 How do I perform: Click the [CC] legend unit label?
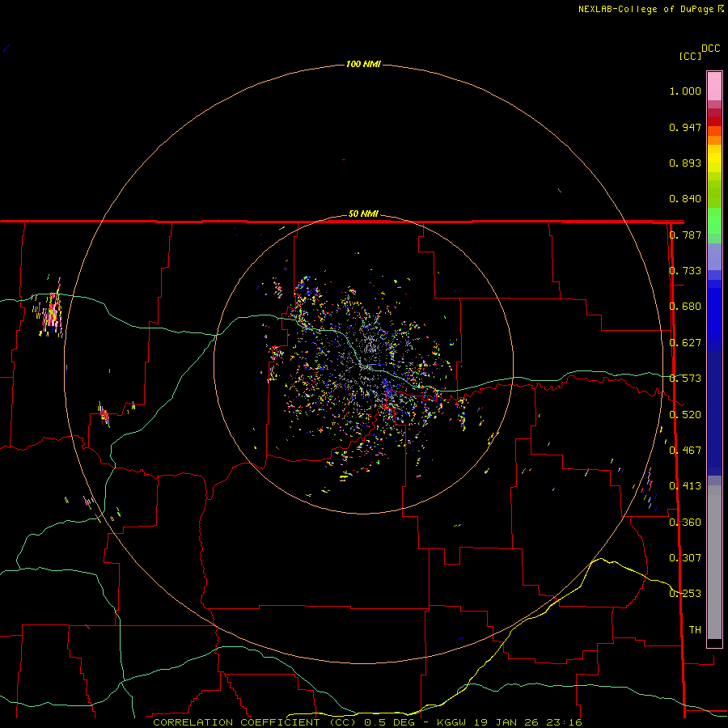tap(690, 56)
